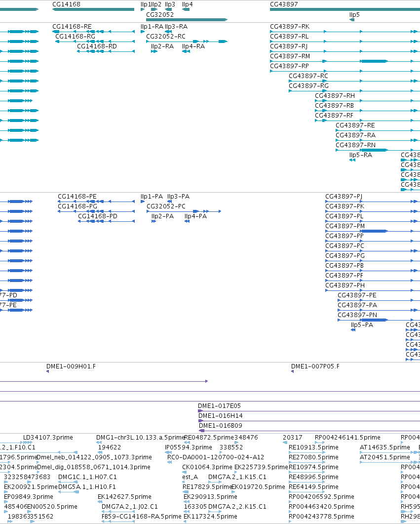
Task: Select protein CG43897-PA
Action: click(x=357, y=305)
